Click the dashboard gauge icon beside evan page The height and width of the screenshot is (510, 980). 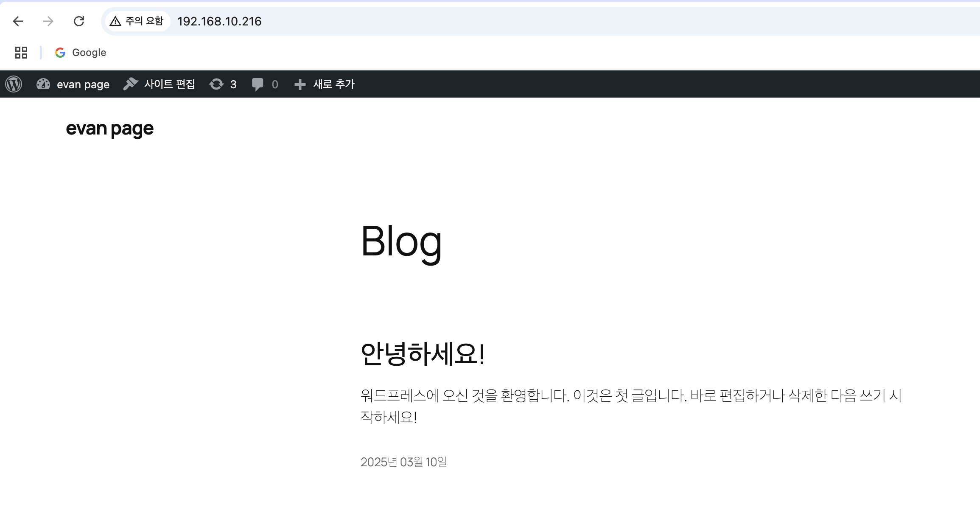pyautogui.click(x=43, y=84)
